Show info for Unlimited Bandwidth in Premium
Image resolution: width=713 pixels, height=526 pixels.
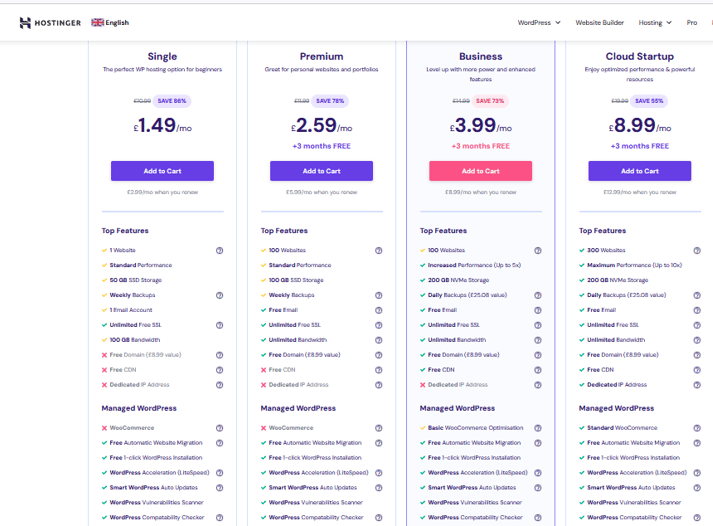tap(379, 340)
